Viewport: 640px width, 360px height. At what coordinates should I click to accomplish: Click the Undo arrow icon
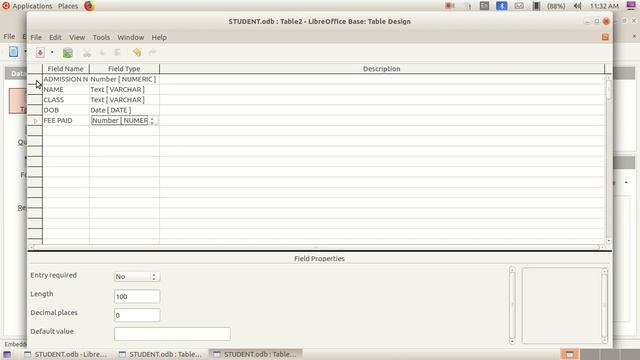[137, 53]
